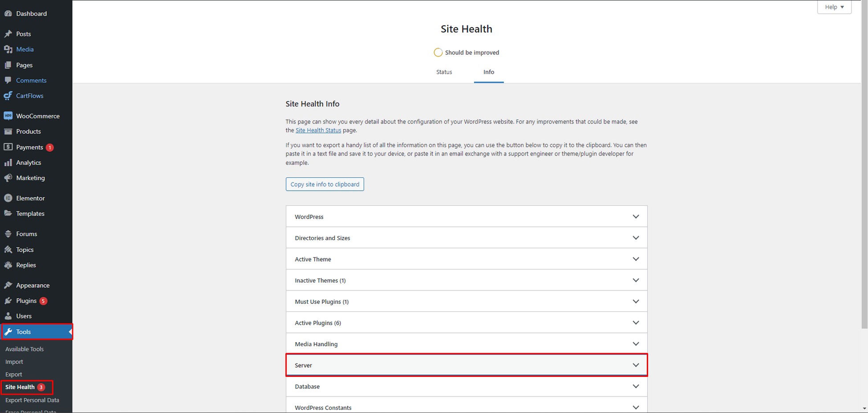Click the page vertical scrollbar thumb
Viewport: 868px width, 413px height.
864,164
